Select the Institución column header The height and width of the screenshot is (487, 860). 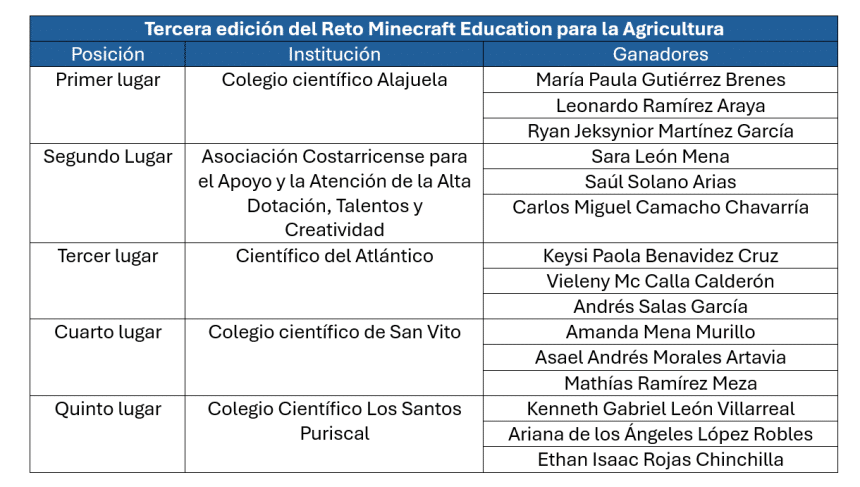334,55
